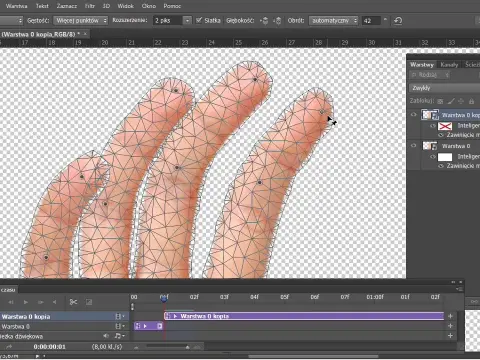Click the blue playhead marker on the timeline
Screen dimensions: 480x360
click(164, 299)
